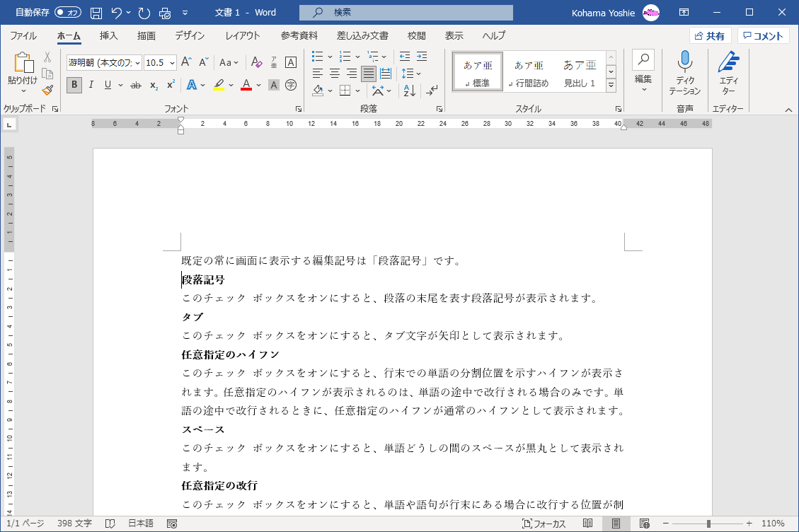Viewport: 799px width, 532px height.
Task: Apply the 見出し 1 style
Action: (580, 72)
